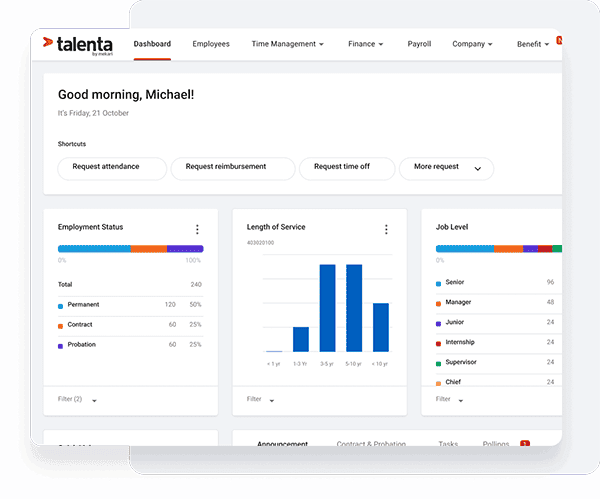This screenshot has width=600, height=500.
Task: Click the Good morning, Michael! greeting
Action: [126, 94]
